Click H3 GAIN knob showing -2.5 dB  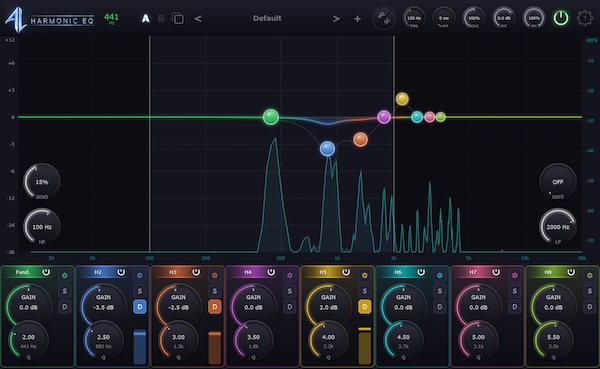point(178,305)
